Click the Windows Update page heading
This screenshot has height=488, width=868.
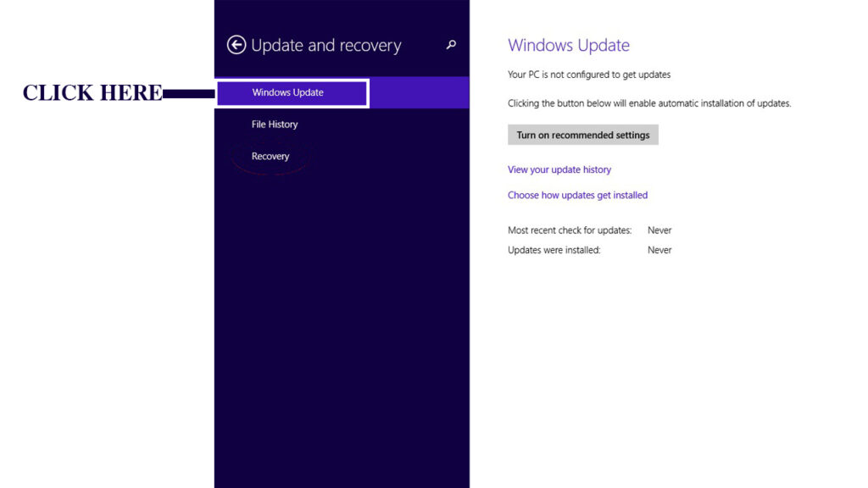coord(569,45)
